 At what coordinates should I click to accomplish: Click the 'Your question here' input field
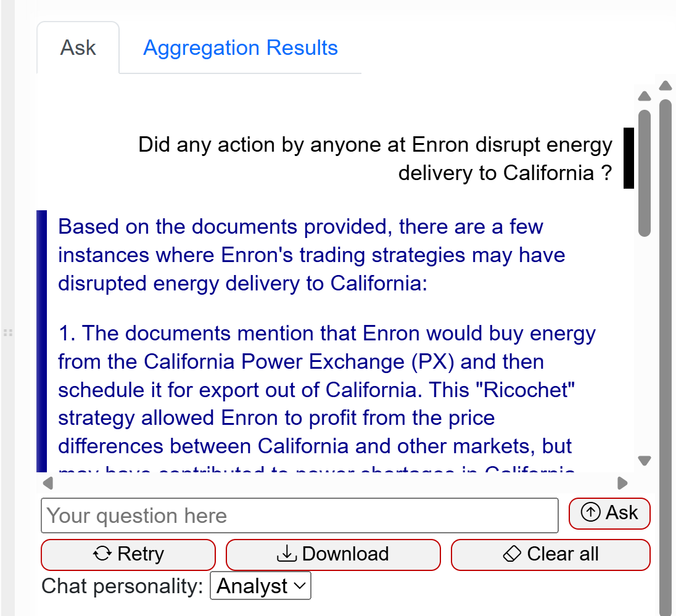299,515
